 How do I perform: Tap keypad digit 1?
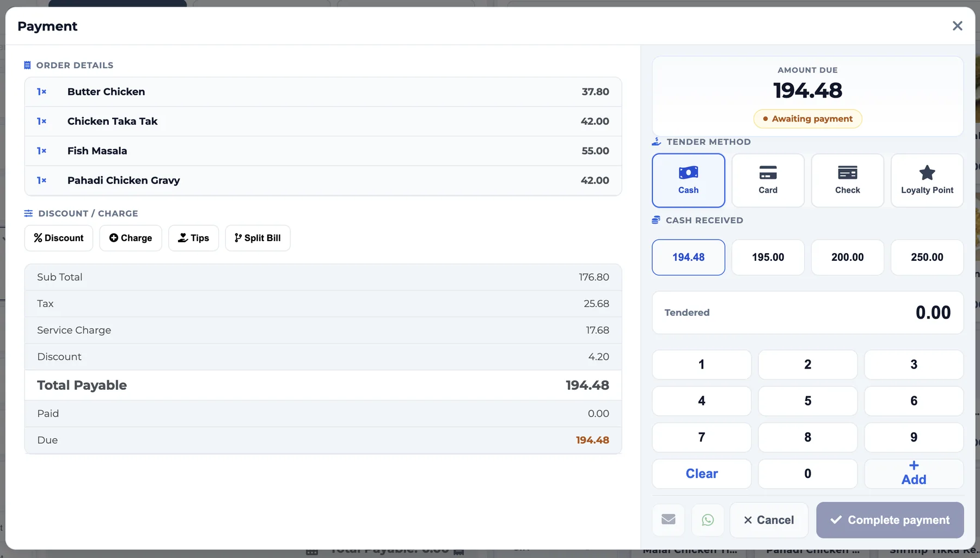(702, 364)
